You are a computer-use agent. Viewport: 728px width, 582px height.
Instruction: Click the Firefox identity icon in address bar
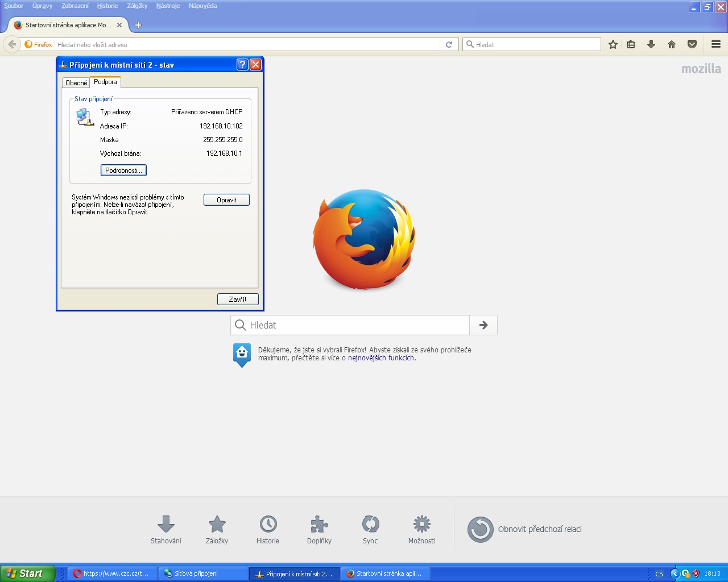coord(28,44)
